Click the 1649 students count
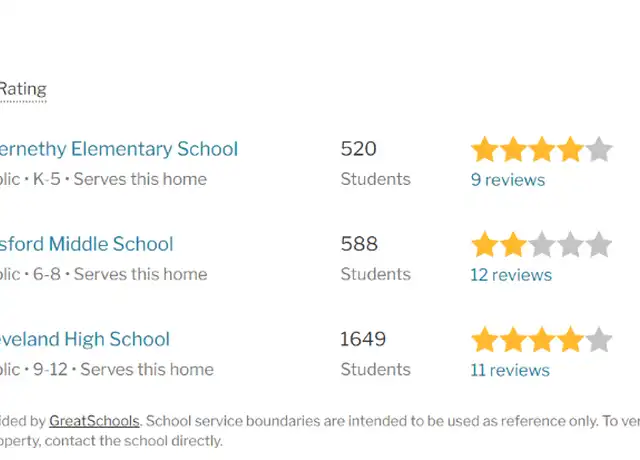 click(x=363, y=339)
